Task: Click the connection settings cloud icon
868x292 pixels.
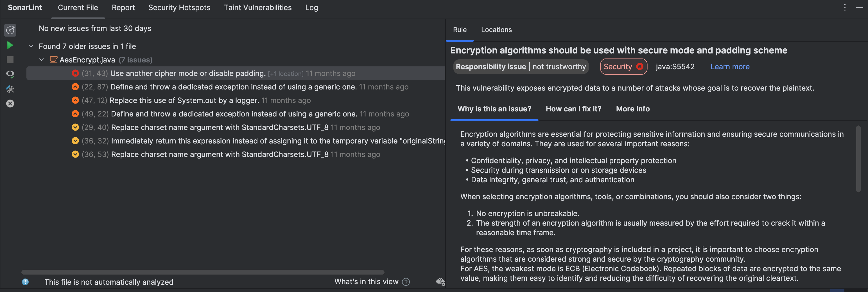Action: [440, 282]
